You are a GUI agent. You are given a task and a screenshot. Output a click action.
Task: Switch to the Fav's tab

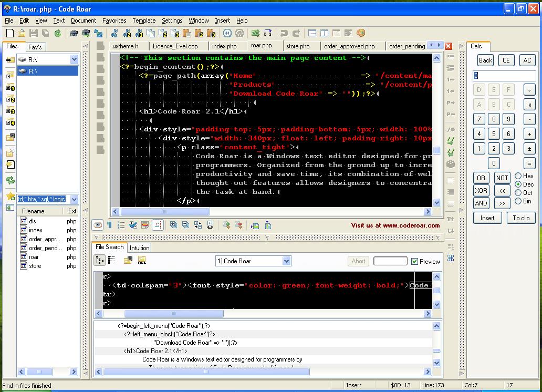click(x=35, y=47)
